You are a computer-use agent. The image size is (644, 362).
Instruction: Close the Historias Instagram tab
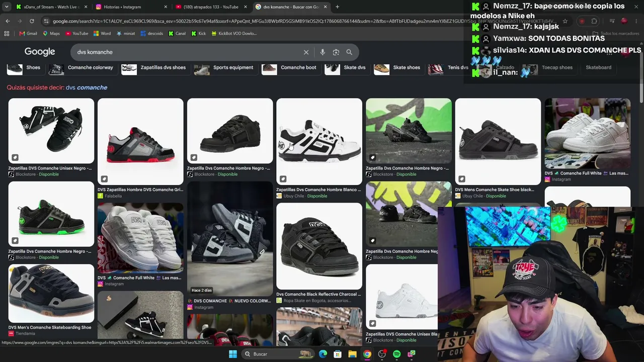166,7
